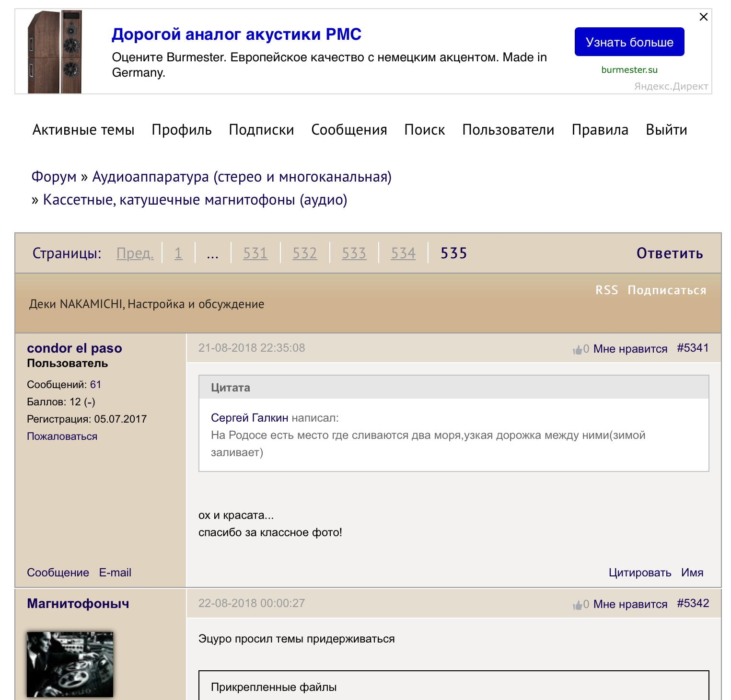Jump to page 1 of thread

coord(178,253)
